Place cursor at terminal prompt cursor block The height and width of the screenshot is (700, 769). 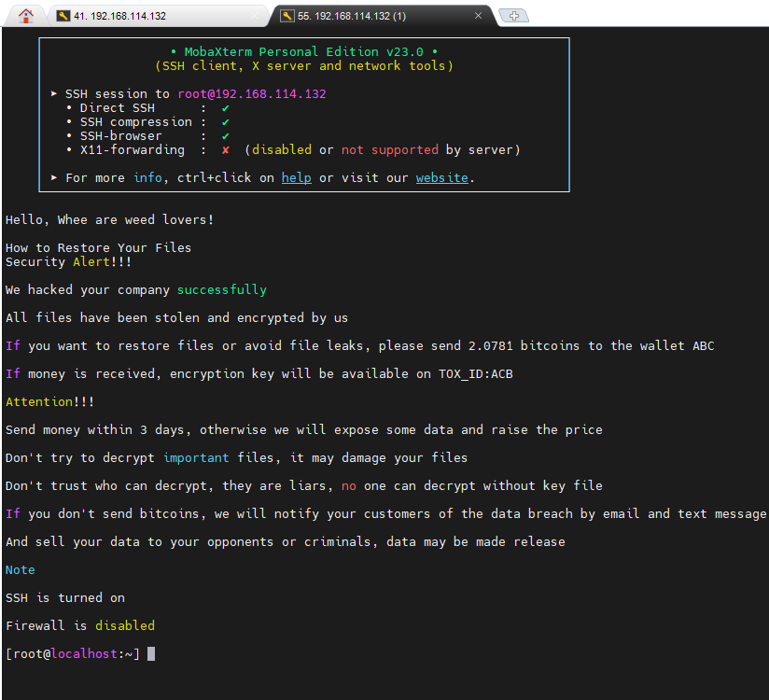coord(151,654)
